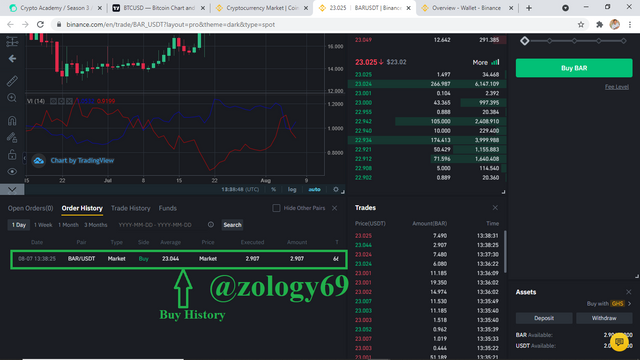This screenshot has width=640, height=360.
Task: Click BAR/USDT in the order history row
Action: [x=81, y=259]
